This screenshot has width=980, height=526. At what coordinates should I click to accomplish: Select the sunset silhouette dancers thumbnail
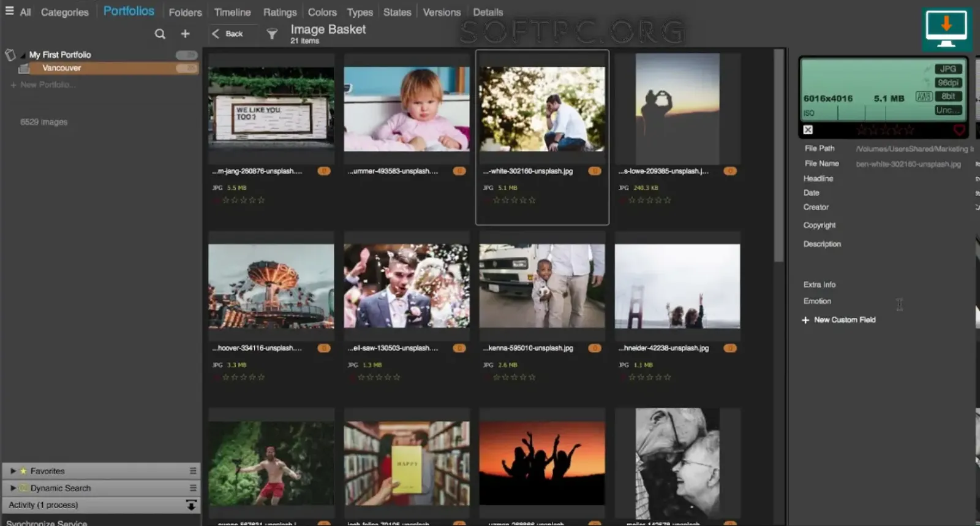pyautogui.click(x=542, y=463)
